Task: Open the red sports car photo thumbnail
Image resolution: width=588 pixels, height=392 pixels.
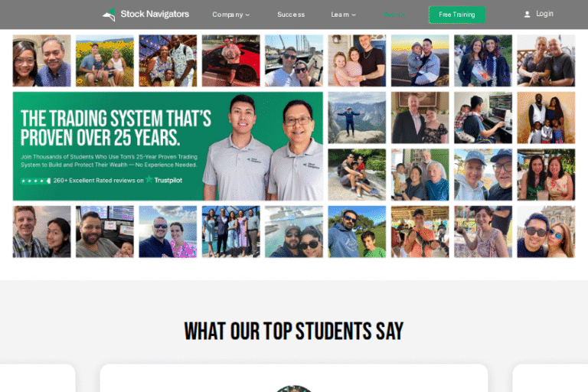Action: pos(230,60)
